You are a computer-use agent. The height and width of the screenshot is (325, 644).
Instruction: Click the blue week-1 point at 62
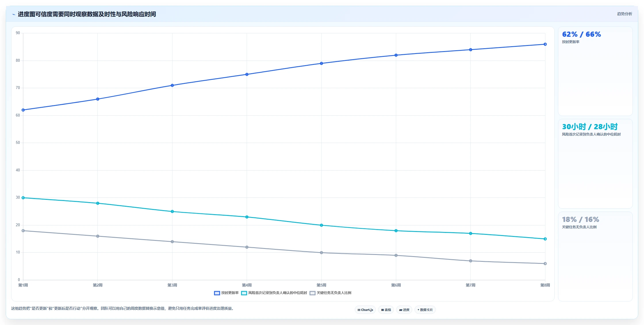click(23, 110)
